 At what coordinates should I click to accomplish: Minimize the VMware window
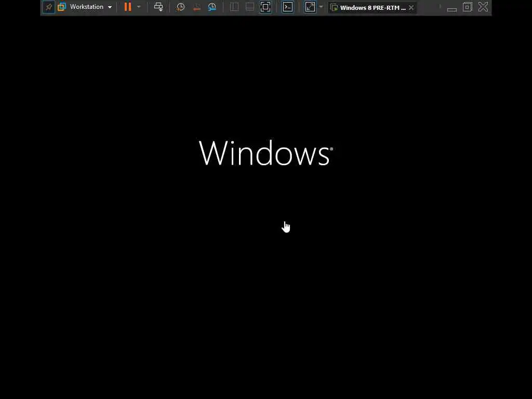[452, 8]
